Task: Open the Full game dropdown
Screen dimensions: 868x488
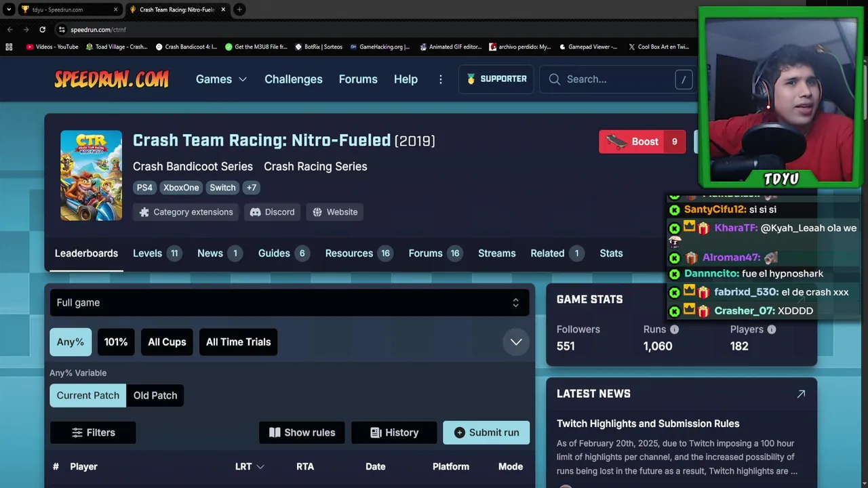Action: (x=290, y=303)
